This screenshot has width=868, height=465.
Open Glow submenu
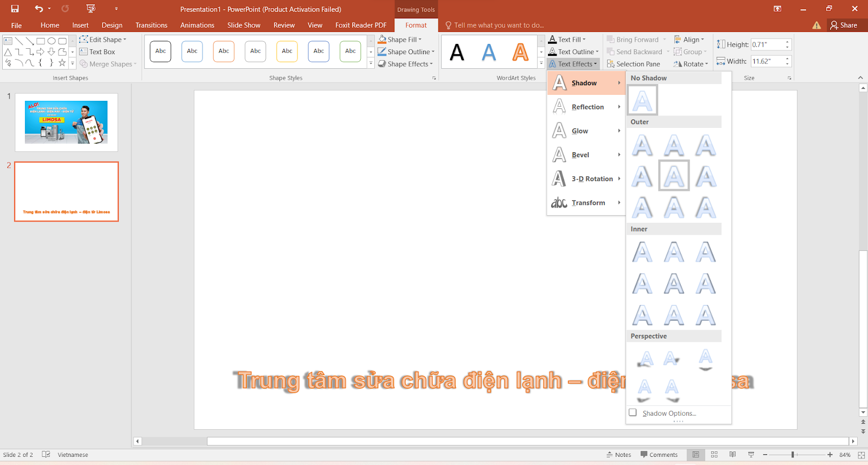[586, 131]
